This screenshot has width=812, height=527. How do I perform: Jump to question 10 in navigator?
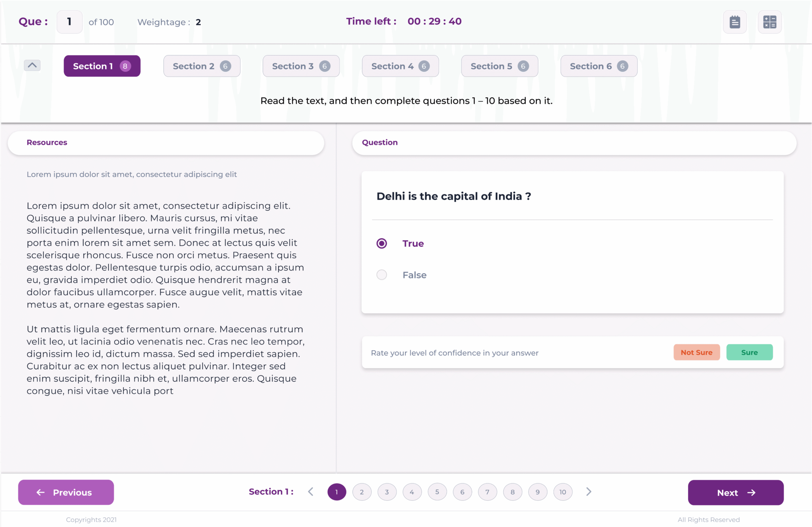coord(563,492)
